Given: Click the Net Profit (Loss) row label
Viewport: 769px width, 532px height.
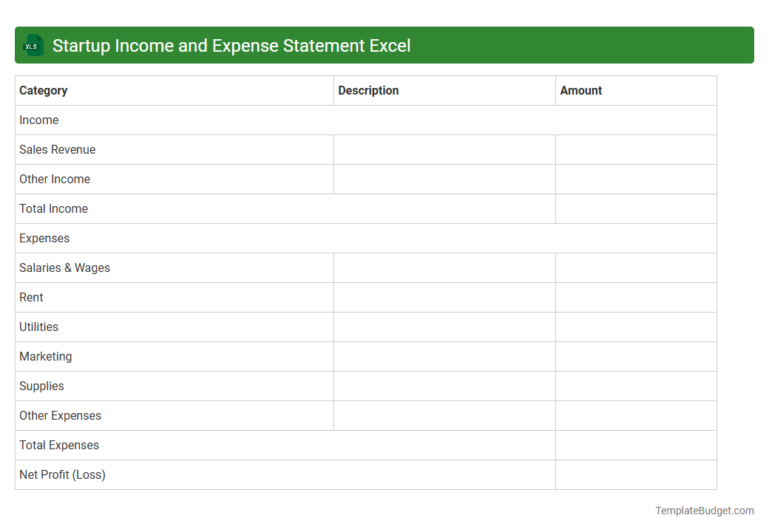Looking at the screenshot, I should (x=62, y=474).
